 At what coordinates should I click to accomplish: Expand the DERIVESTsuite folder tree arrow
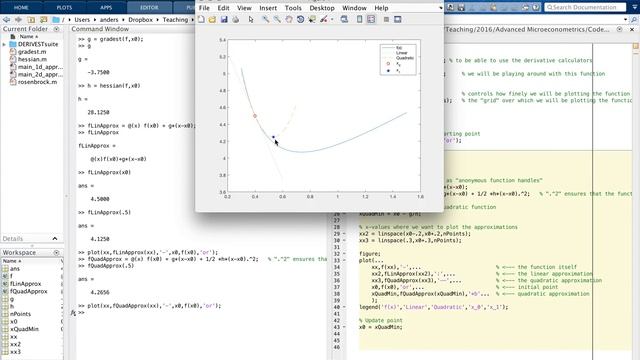point(4,44)
